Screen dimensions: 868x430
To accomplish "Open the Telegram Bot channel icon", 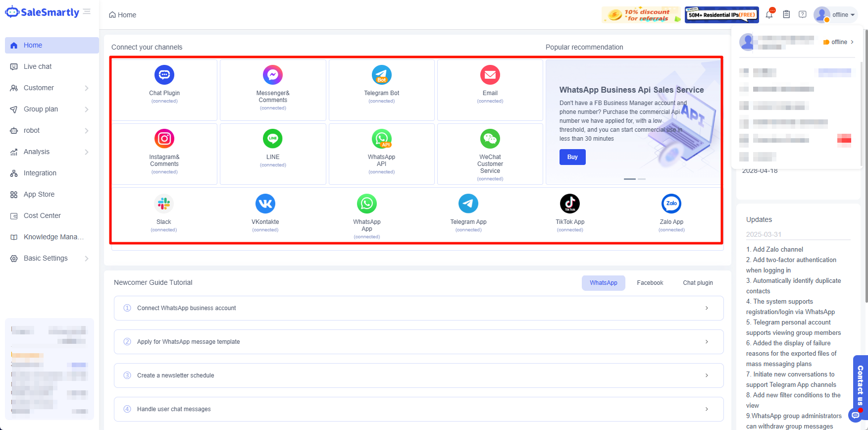I will click(x=381, y=75).
